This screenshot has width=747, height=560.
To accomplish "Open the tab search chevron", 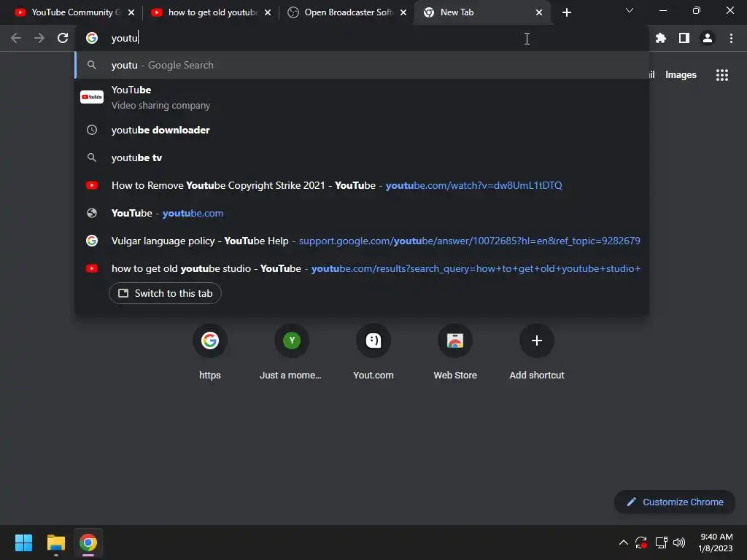I will coord(630,10).
